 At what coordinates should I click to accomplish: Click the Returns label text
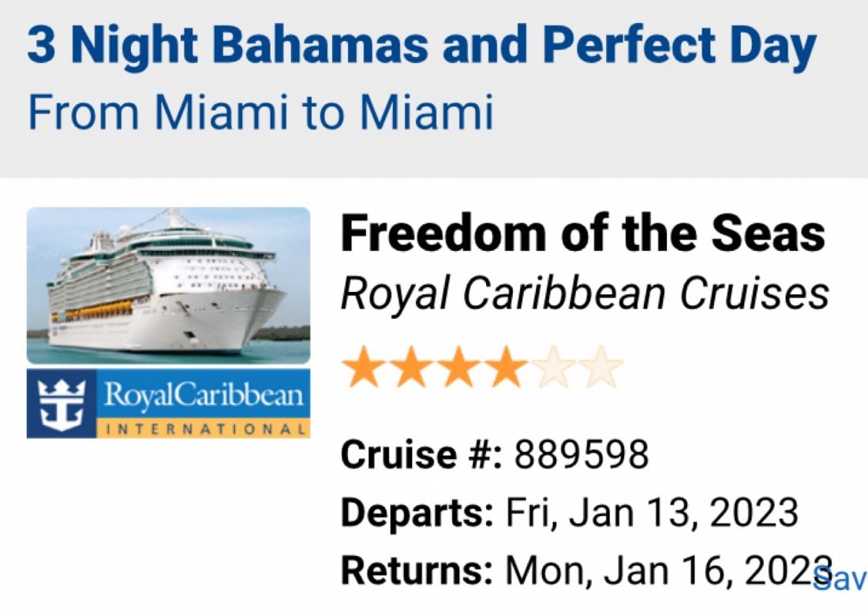(x=417, y=570)
